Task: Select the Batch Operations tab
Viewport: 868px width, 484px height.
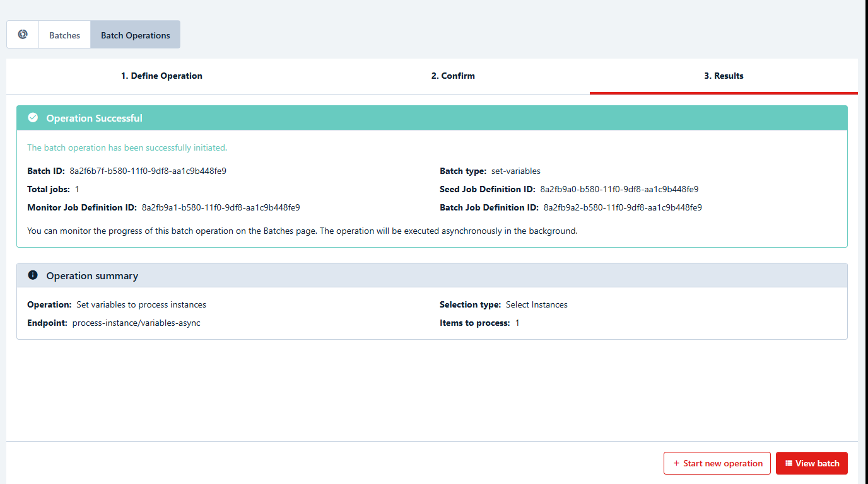Action: [135, 35]
